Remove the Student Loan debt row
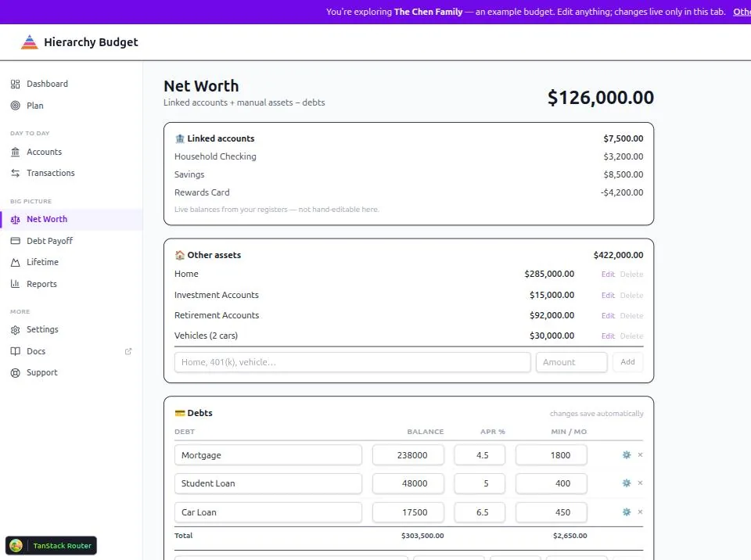Viewport: 751px width, 560px height. tap(641, 483)
